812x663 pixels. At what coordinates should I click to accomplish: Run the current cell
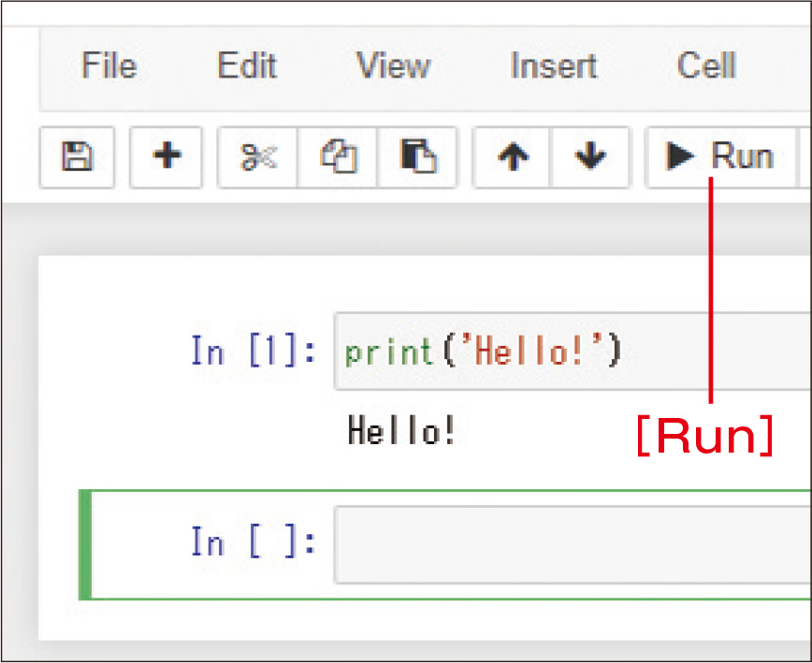(x=719, y=156)
